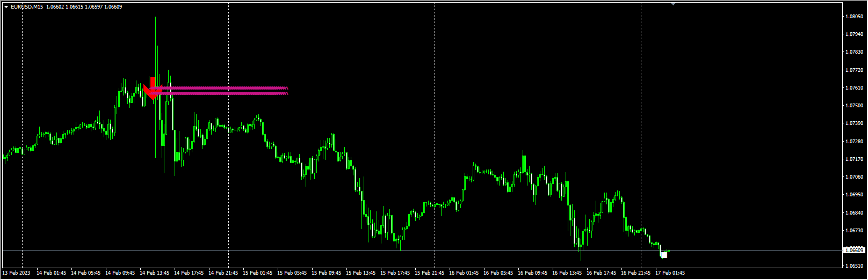Image resolution: width=868 pixels, height=280 pixels.
Task: Click the time label 15 Feb 05:45
Action: 292,273
